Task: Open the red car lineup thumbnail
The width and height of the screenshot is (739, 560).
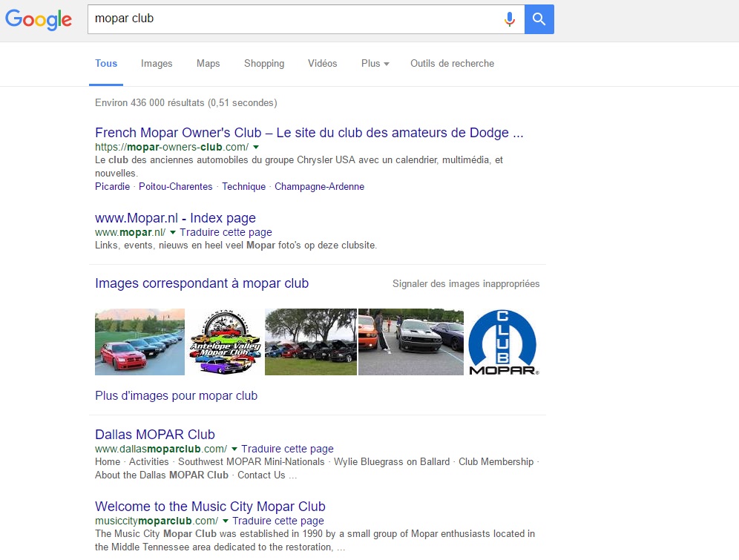Action: 139,342
